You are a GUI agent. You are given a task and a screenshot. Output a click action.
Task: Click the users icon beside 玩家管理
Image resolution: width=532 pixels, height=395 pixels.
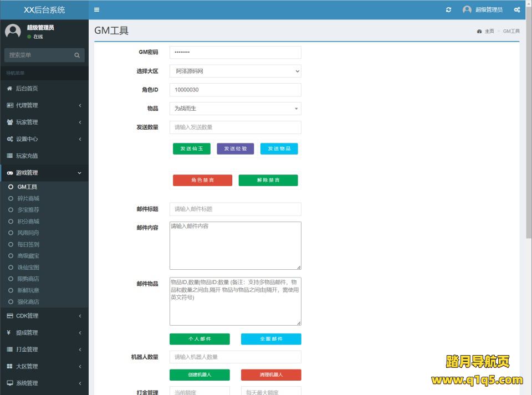tap(9, 122)
